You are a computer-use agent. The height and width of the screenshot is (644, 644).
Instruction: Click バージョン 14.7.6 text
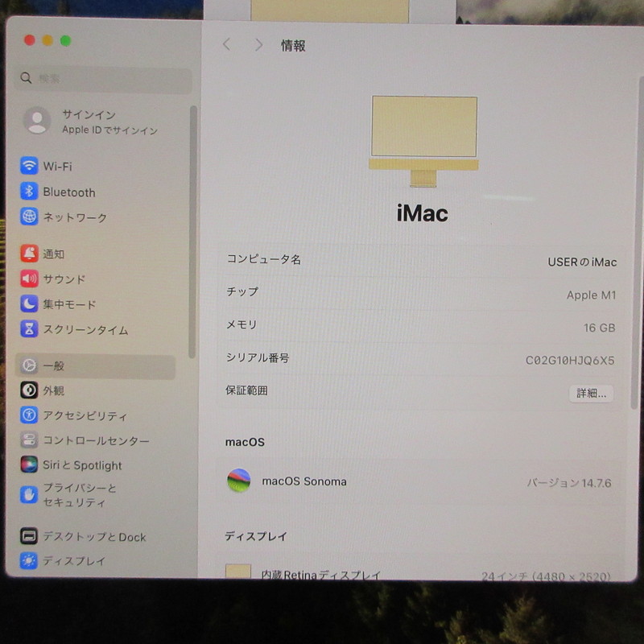569,482
